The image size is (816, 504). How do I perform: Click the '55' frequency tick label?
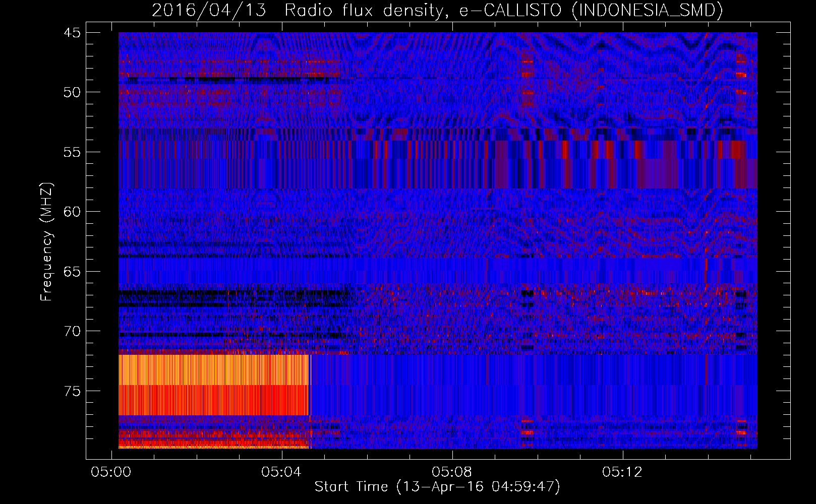pyautogui.click(x=72, y=152)
